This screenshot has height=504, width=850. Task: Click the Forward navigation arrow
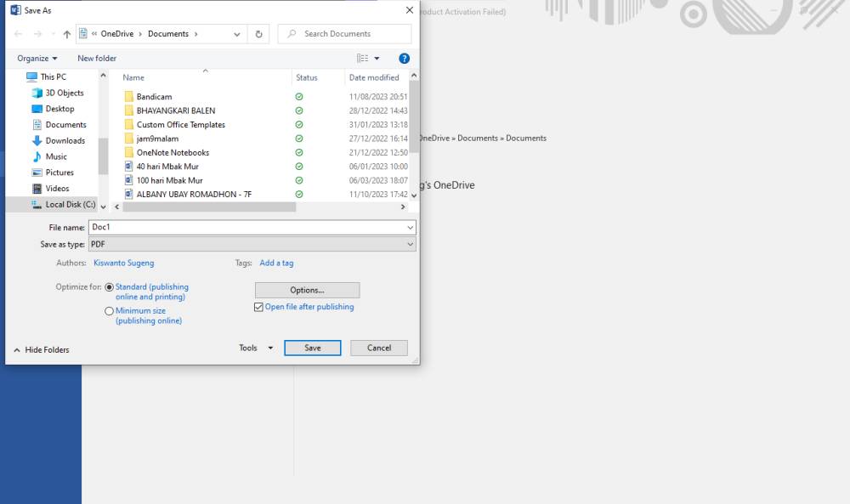click(x=37, y=34)
